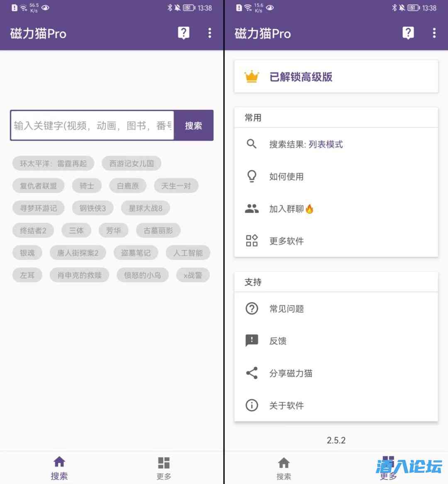Click the share icon for 分享磁力猫
448x484 pixels.
251,373
